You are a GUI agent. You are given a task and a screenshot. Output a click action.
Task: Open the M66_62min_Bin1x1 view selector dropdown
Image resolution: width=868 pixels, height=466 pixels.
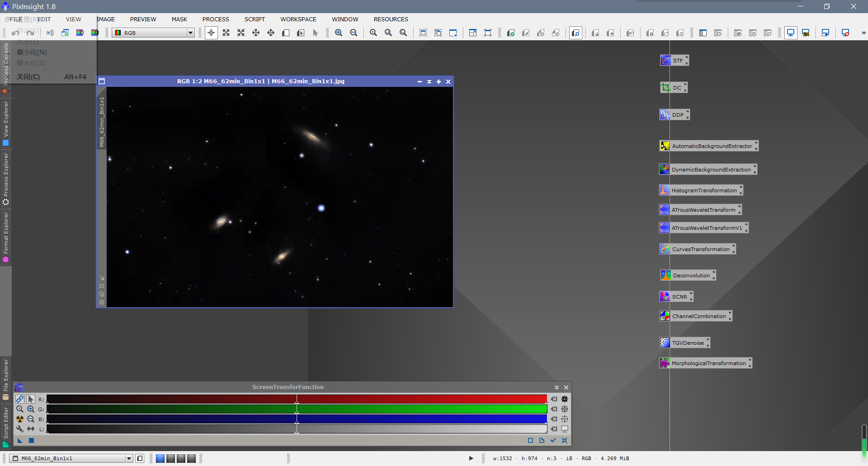[71, 458]
